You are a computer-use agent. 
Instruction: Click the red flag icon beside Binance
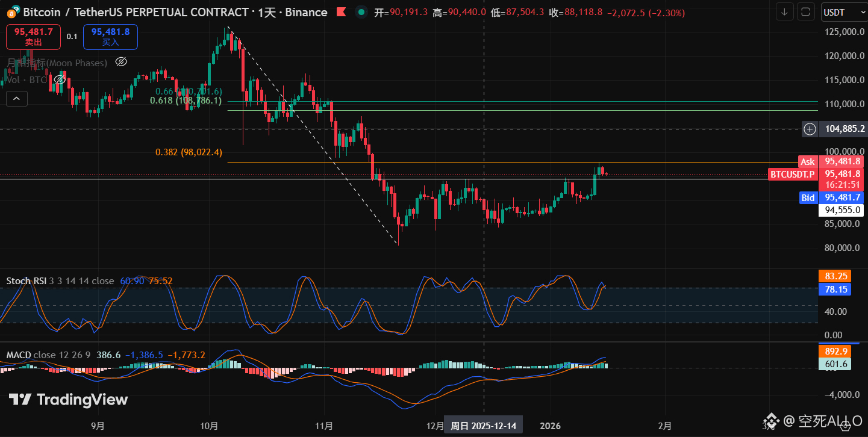pos(341,12)
